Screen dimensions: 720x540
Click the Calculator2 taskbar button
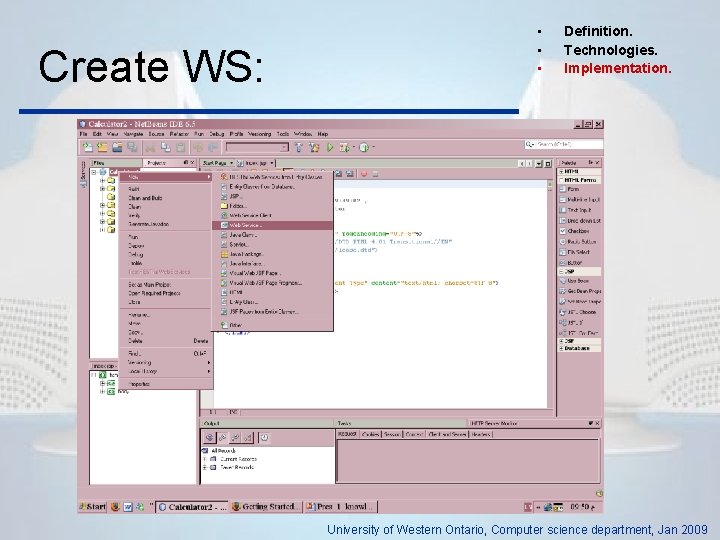point(192,507)
